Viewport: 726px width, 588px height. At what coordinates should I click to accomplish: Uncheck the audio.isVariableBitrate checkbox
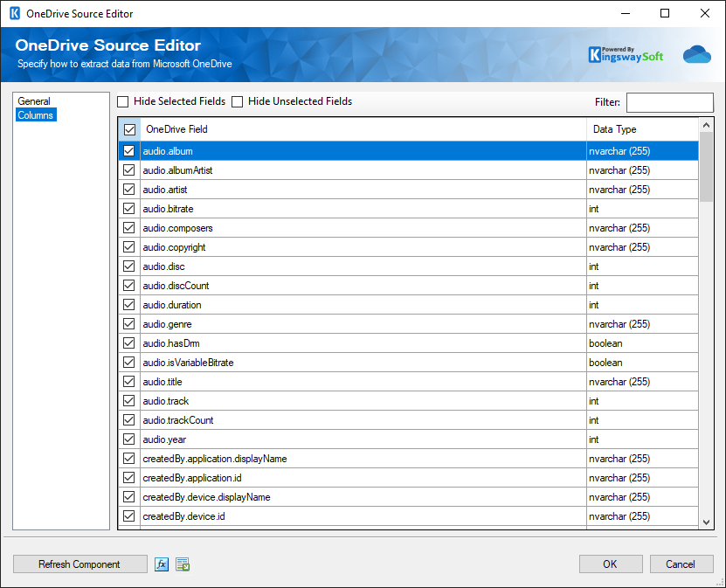(129, 363)
